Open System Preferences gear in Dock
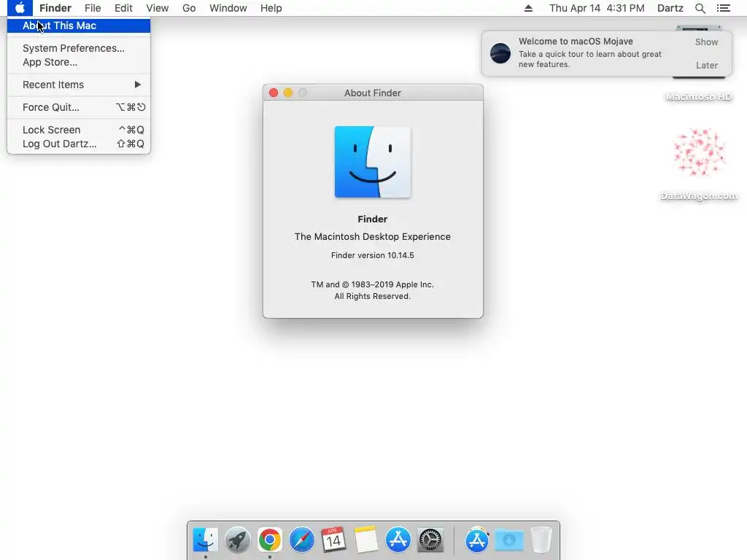The height and width of the screenshot is (560, 747). 430,540
